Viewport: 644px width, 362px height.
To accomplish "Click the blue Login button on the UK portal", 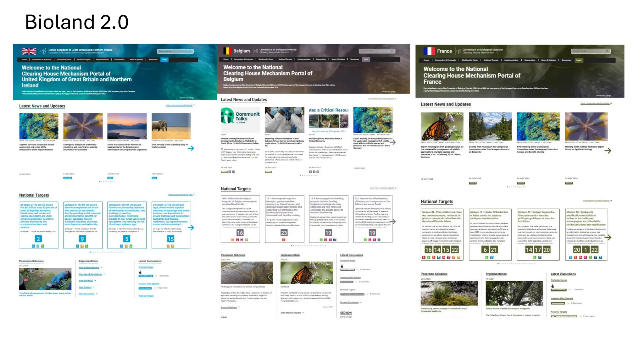I will click(x=164, y=59).
